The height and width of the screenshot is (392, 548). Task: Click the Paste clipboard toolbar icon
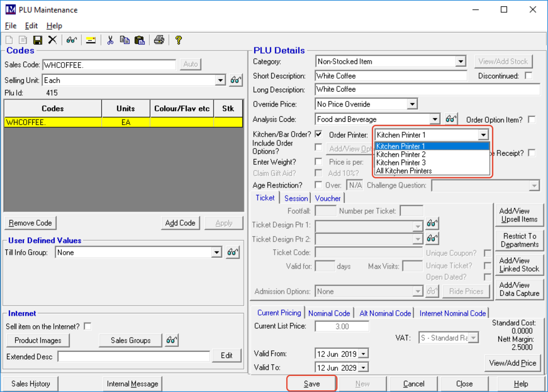coord(139,40)
